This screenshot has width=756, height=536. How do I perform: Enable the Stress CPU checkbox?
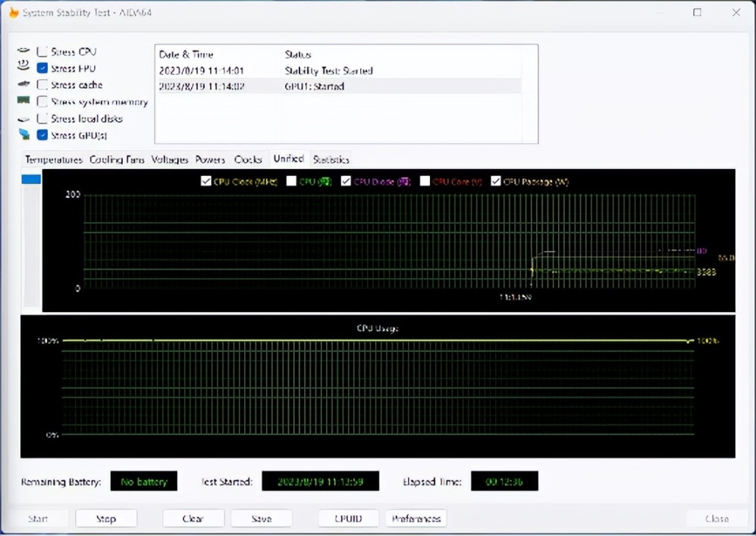click(x=42, y=52)
